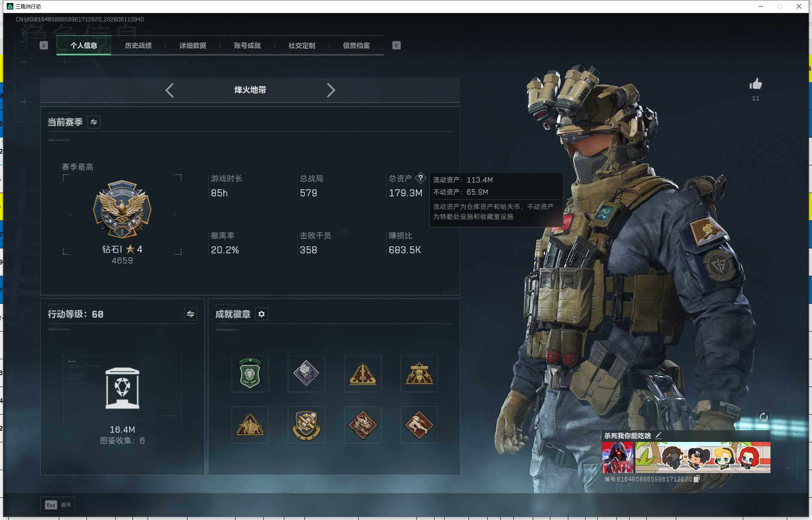The height and width of the screenshot is (520, 812).
Task: Click the 钻石I eagle rank badge
Action: [x=122, y=209]
